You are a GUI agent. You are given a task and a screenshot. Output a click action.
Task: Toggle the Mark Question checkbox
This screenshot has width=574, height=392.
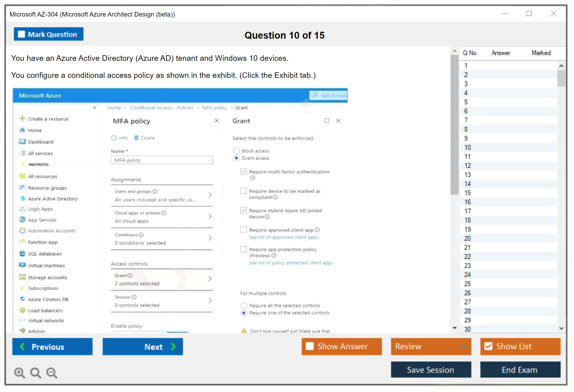[21, 34]
